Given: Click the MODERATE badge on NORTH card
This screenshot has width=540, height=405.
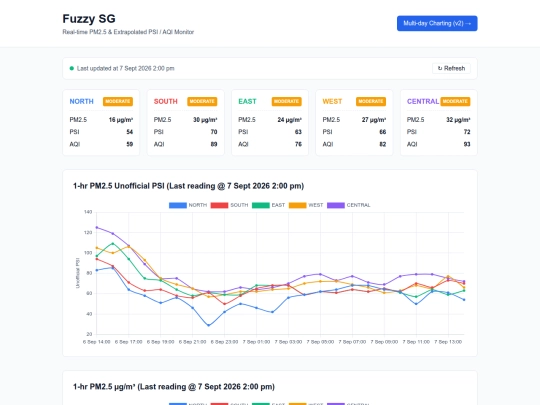Looking at the screenshot, I should coord(118,101).
